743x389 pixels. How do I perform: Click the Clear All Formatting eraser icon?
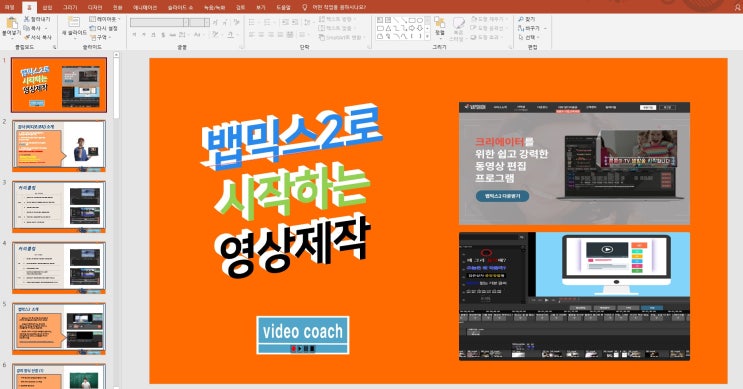236,22
